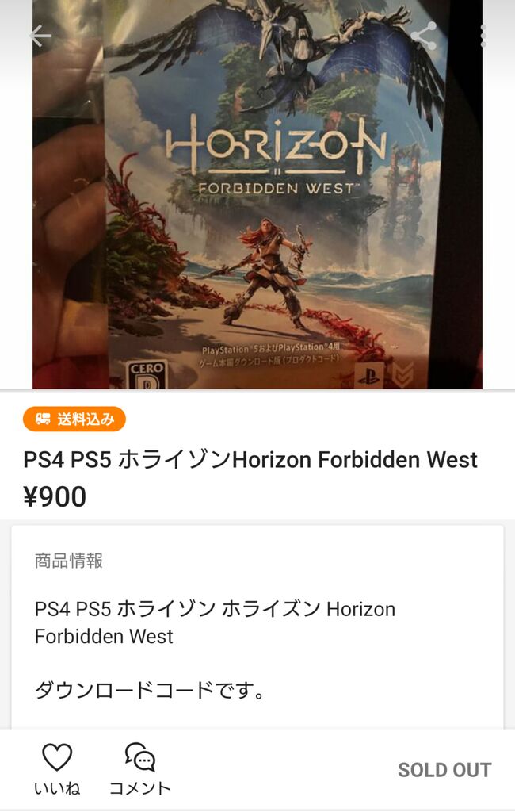Image resolution: width=515 pixels, height=812 pixels.
Task: Tap the コメント label
Action: click(x=139, y=788)
